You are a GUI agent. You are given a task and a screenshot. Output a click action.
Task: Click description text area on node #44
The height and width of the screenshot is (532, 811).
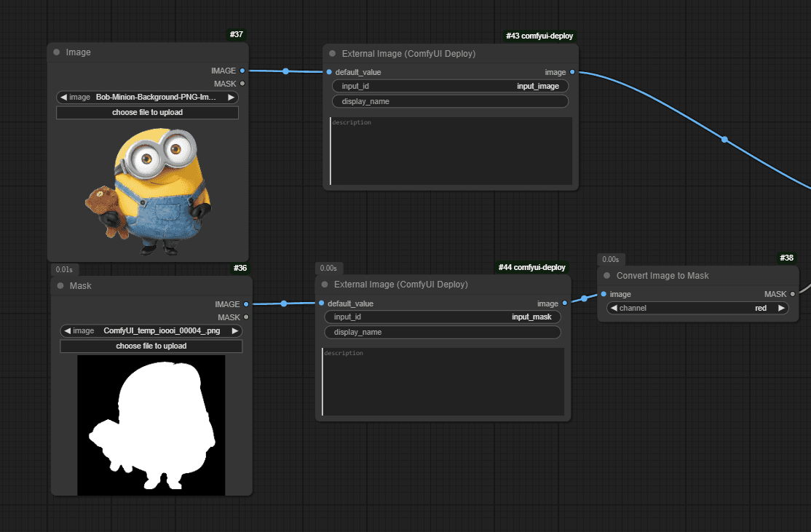tap(443, 382)
